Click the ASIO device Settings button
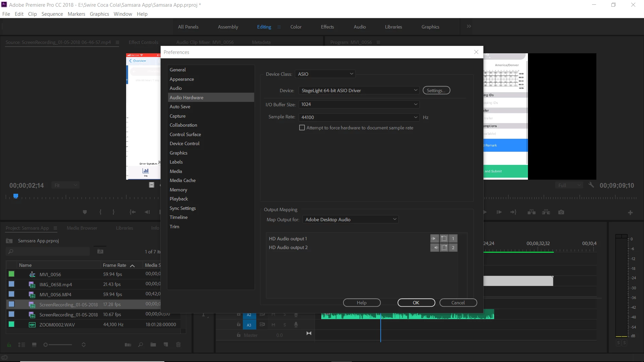 point(436,90)
